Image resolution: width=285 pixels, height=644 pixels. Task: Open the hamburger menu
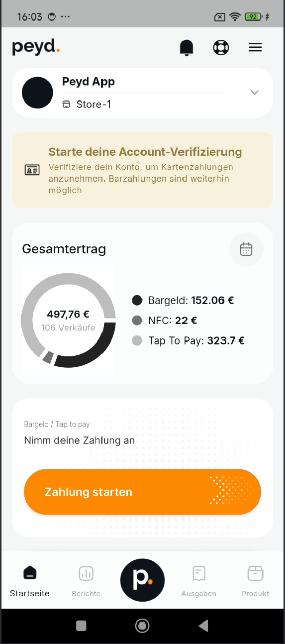point(255,47)
